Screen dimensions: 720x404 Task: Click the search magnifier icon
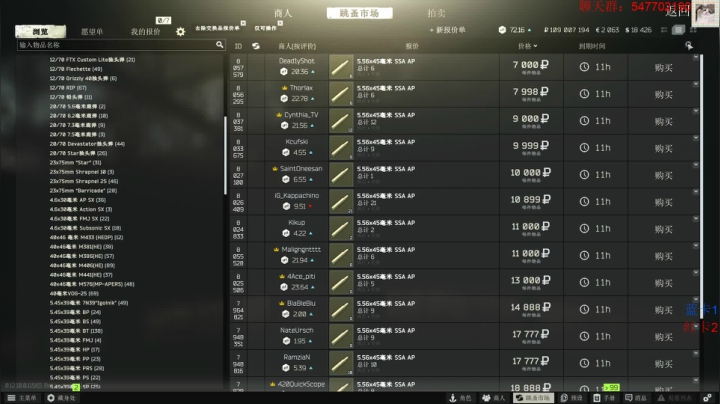[x=219, y=45]
